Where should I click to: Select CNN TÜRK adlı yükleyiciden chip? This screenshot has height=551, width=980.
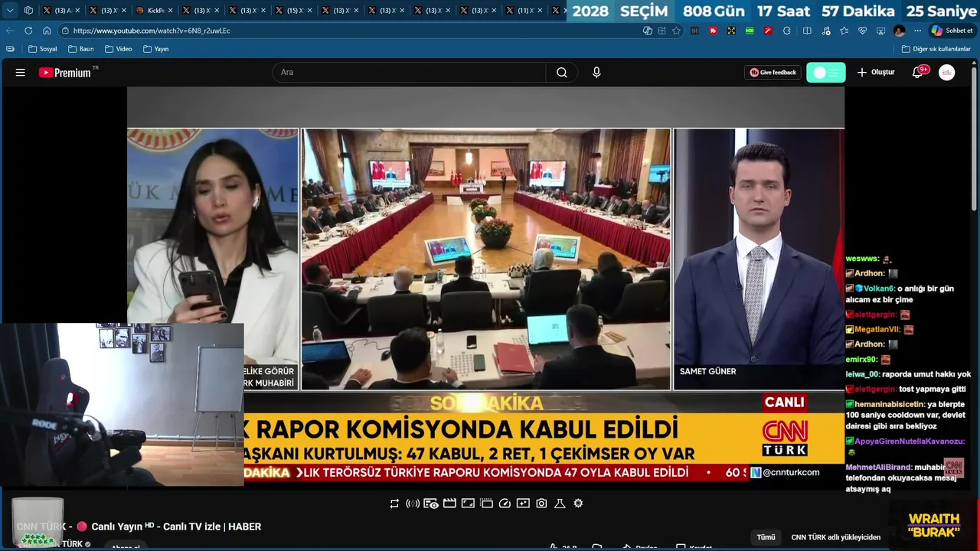coord(835,537)
